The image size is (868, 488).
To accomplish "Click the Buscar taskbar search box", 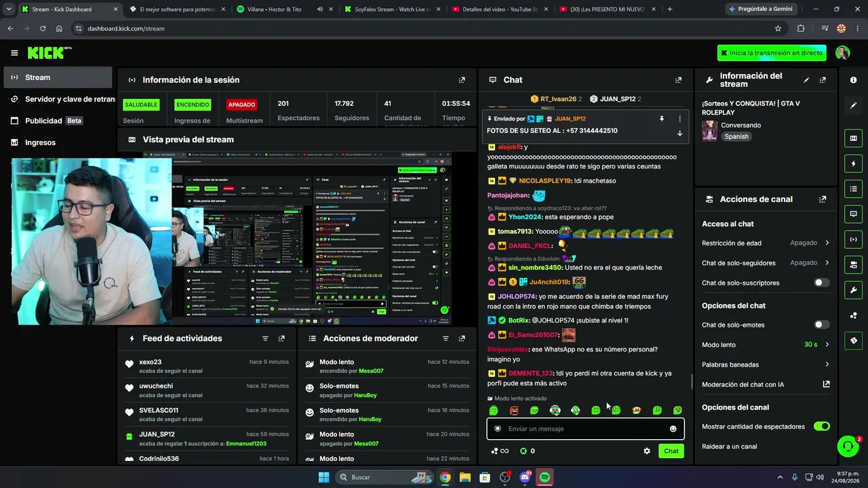I will [385, 477].
